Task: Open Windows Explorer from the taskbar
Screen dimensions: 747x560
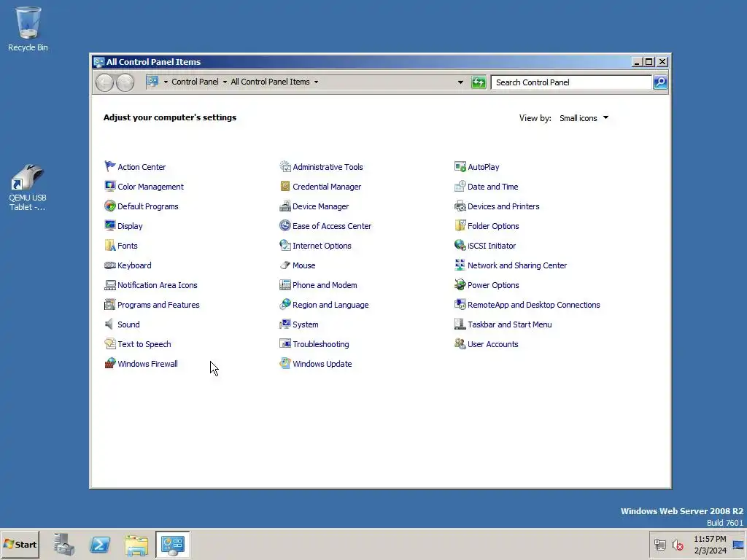Action: [x=136, y=545]
